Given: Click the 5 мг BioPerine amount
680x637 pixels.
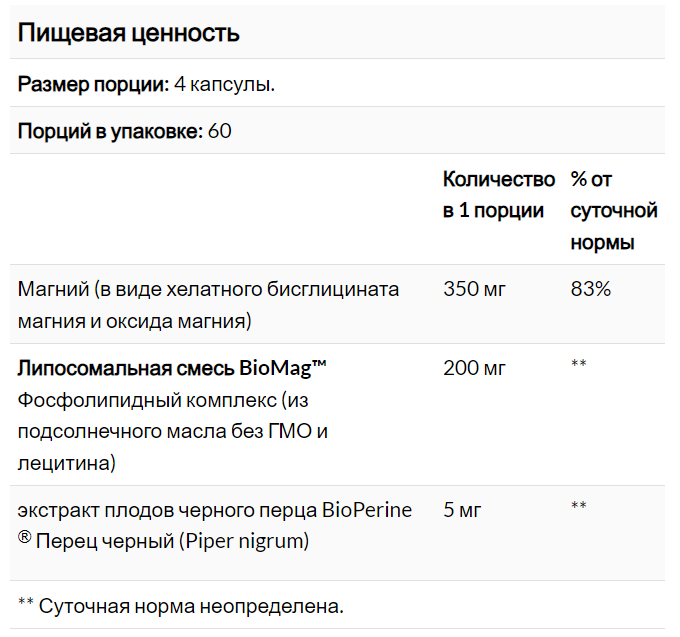Looking at the screenshot, I should click(462, 510).
